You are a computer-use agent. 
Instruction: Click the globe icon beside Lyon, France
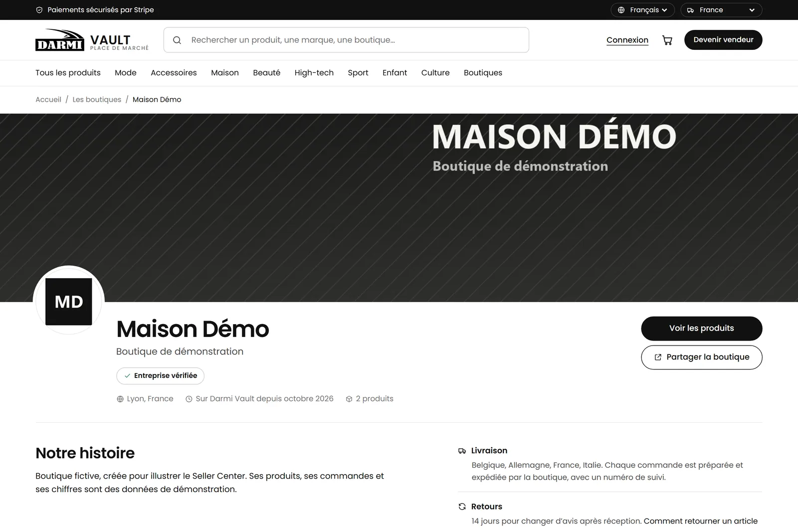pyautogui.click(x=120, y=399)
